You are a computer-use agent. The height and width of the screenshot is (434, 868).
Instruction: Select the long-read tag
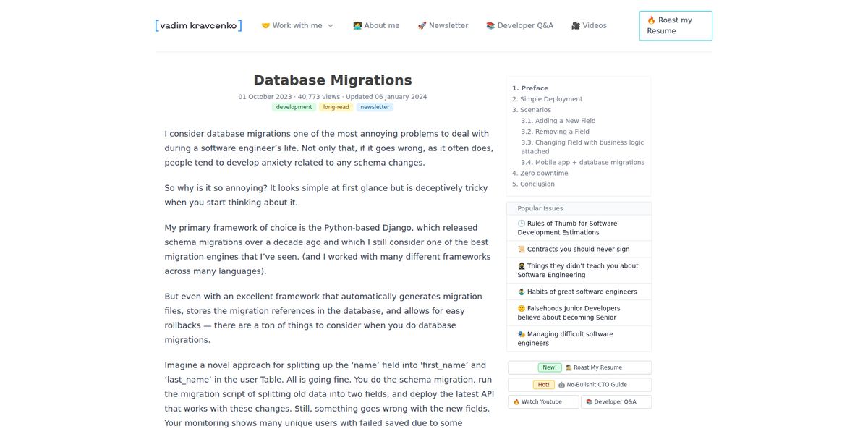pyautogui.click(x=336, y=107)
